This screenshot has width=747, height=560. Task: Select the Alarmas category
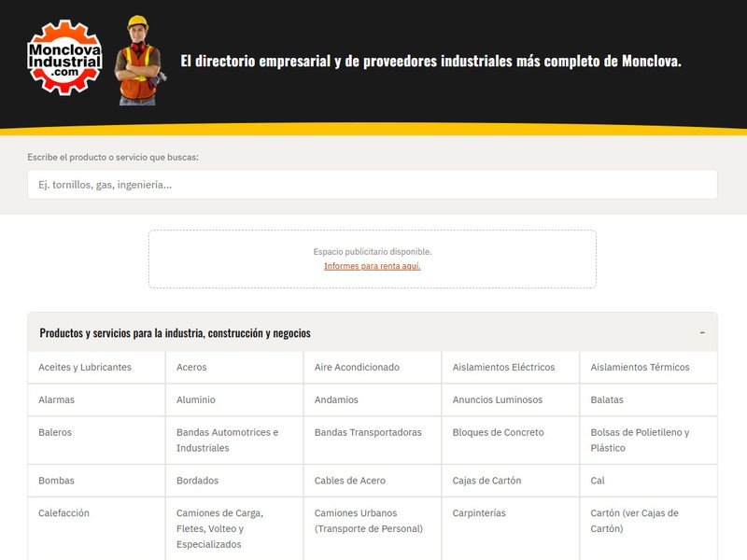(56, 399)
